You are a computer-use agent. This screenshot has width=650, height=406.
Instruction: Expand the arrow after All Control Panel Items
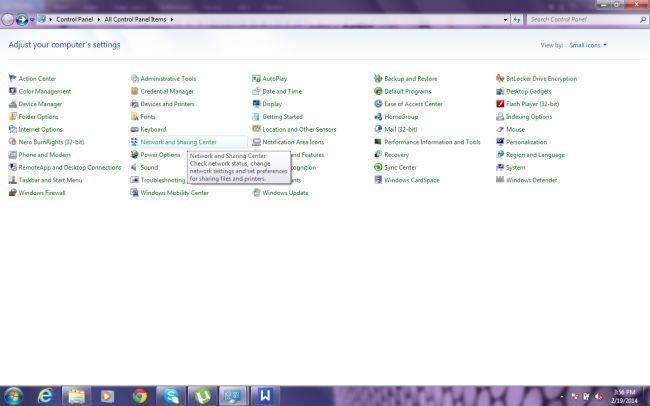[x=172, y=19]
